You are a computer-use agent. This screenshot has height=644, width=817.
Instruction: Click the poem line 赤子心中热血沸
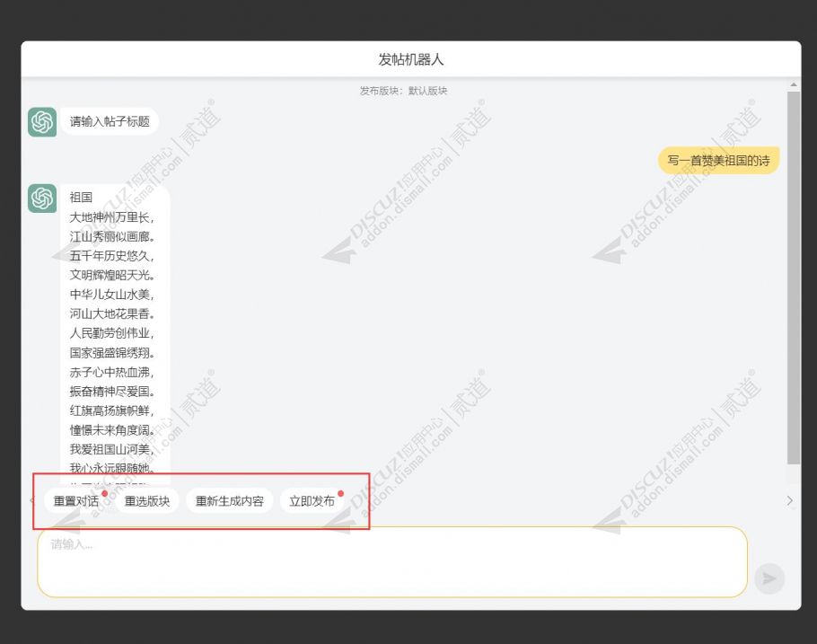point(111,372)
